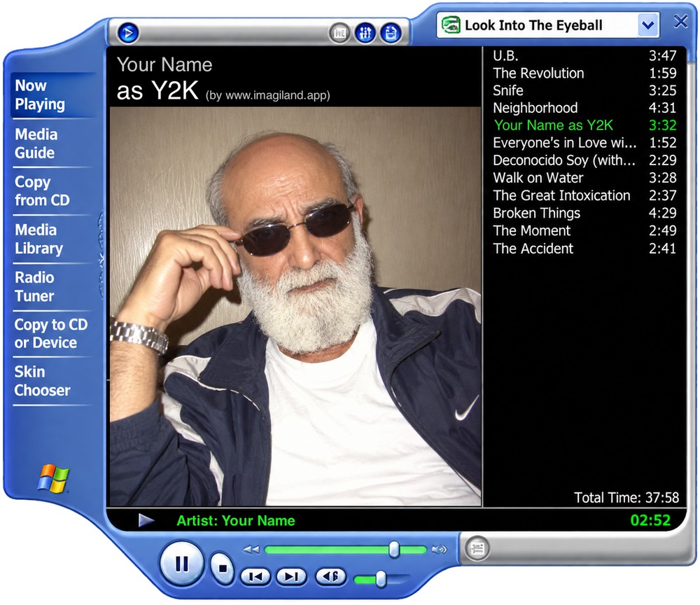Select the Copy to CD or Device tab
Screen dimensions: 700x605
click(x=53, y=333)
